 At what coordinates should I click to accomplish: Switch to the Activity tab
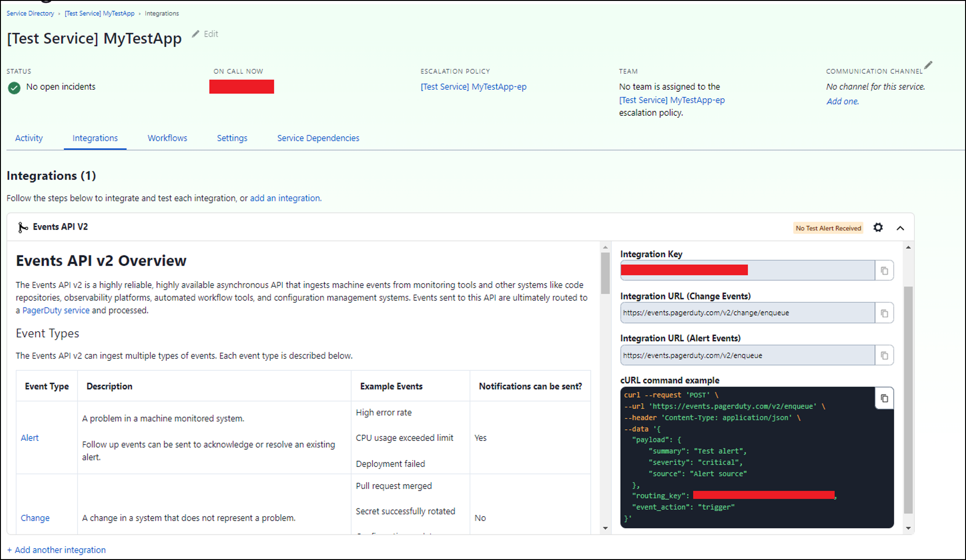point(28,138)
